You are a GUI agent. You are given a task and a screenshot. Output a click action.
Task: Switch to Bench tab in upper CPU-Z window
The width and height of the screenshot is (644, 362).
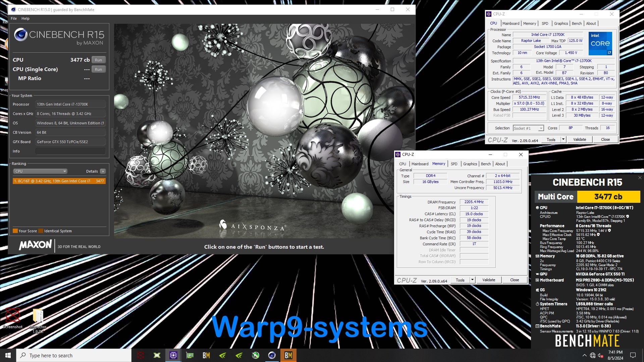[x=577, y=23]
